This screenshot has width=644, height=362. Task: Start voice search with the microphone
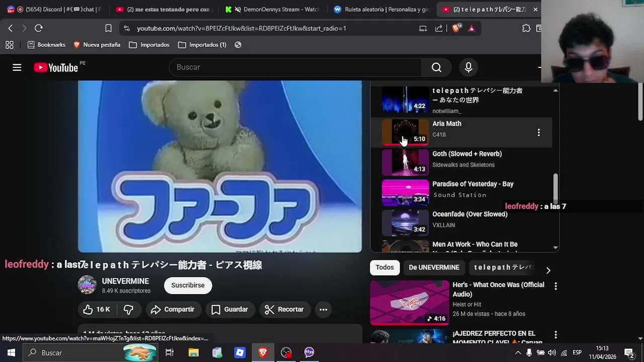(x=468, y=67)
